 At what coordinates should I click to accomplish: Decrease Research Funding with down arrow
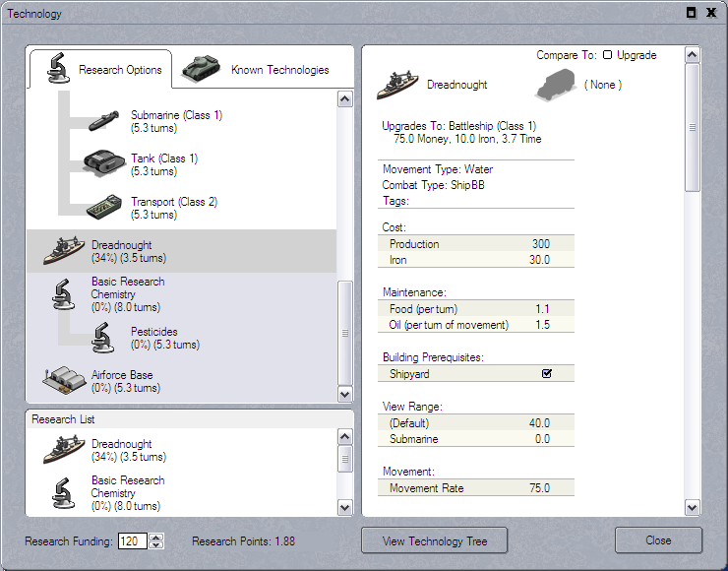[x=157, y=545]
